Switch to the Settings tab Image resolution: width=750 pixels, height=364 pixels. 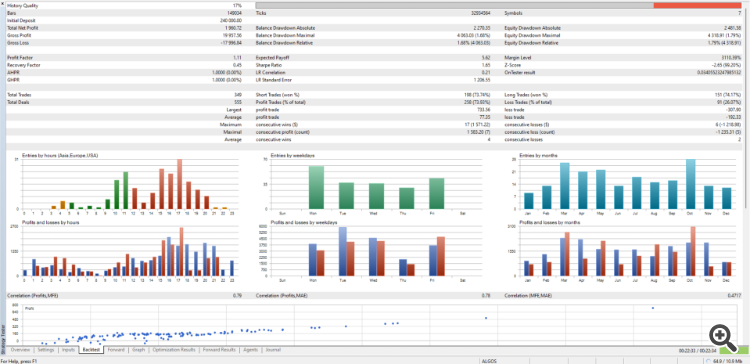click(46, 350)
